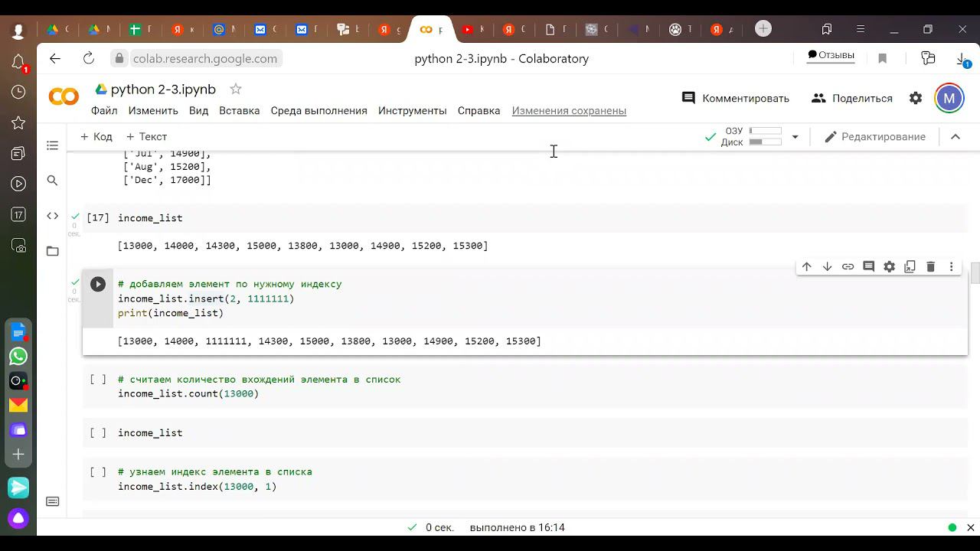
Task: Open Отзывы reviews button
Action: click(831, 55)
